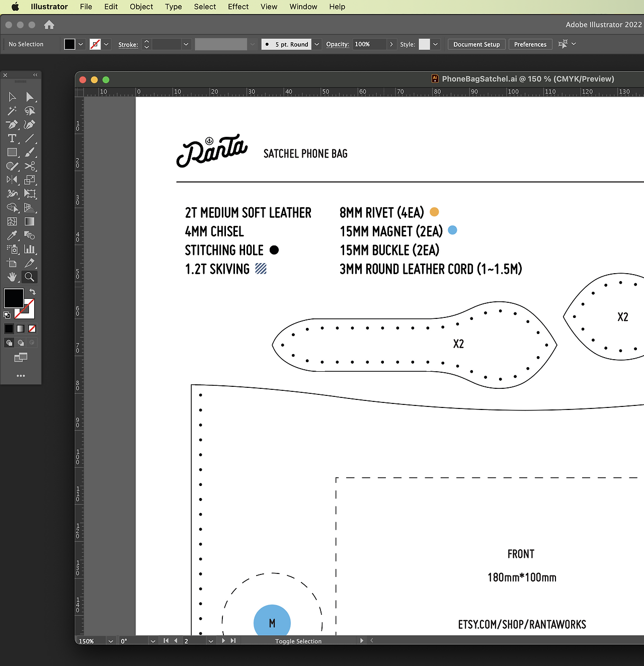644x666 pixels.
Task: Select the Shape Builder tool
Action: point(13,208)
